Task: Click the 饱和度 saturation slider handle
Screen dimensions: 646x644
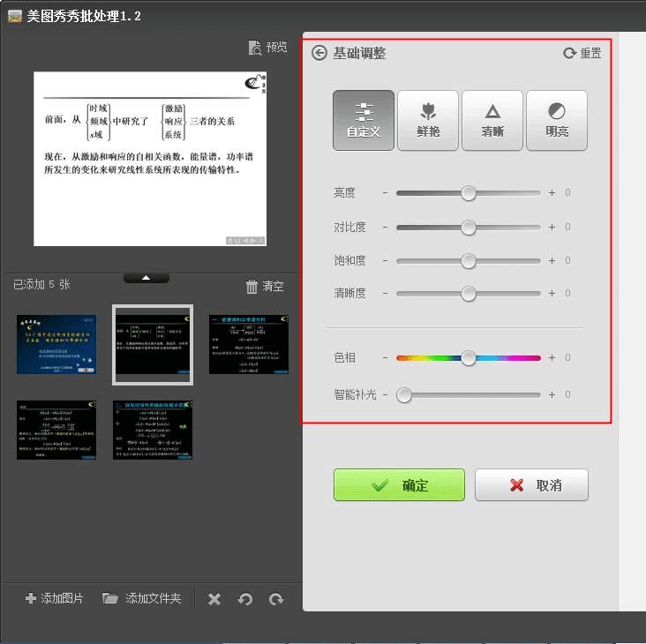Action: (468, 260)
